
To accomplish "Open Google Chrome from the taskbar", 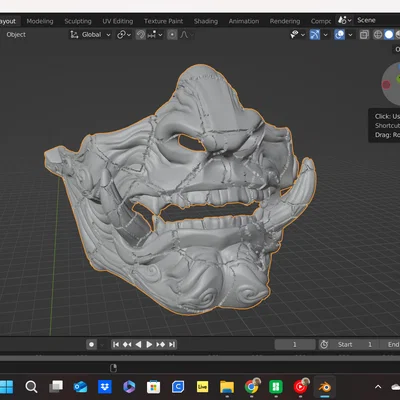I will point(252,387).
